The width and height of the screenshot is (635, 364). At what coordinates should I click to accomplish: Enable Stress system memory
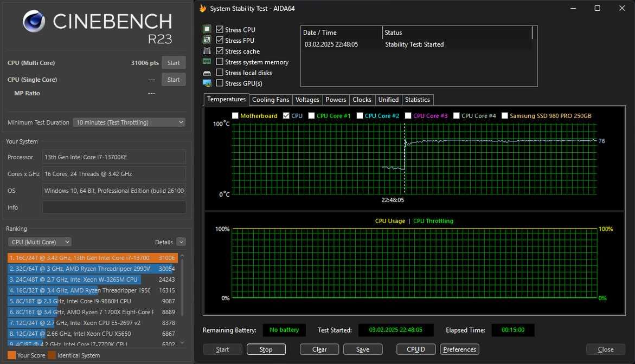point(220,61)
